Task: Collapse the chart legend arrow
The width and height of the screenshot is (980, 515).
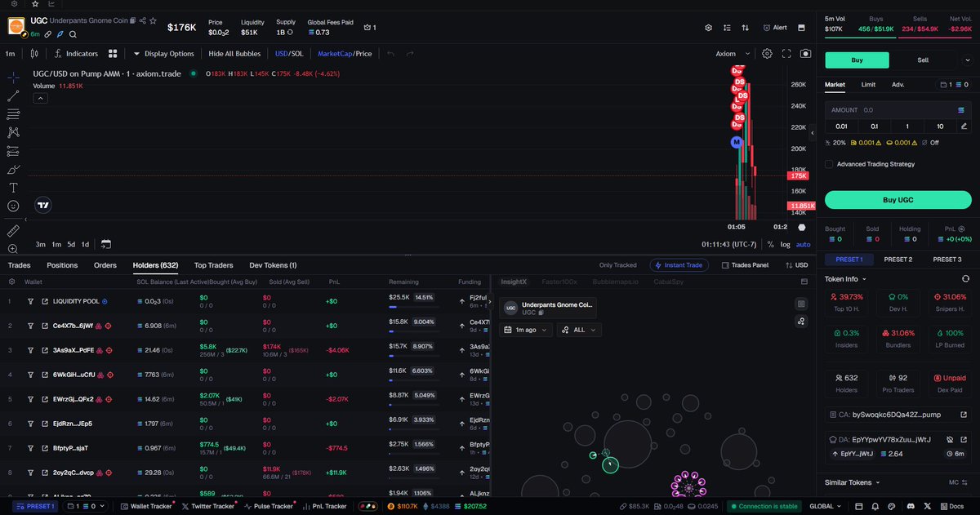Action: [40, 97]
